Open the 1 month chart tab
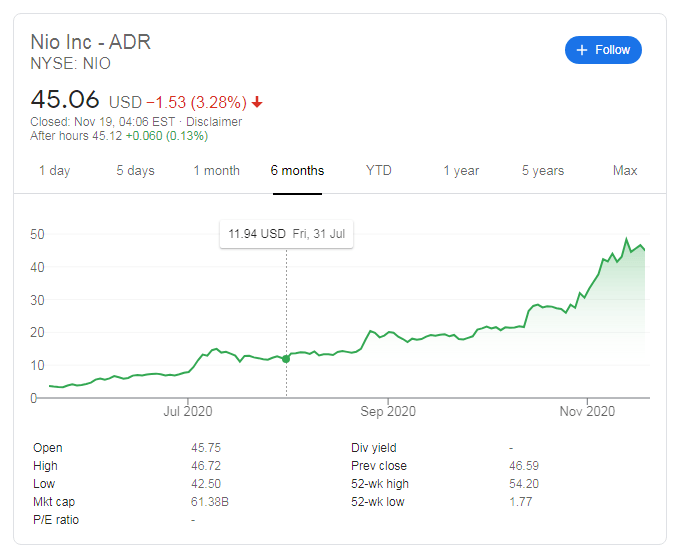Viewport: 682px width, 549px height. [217, 171]
